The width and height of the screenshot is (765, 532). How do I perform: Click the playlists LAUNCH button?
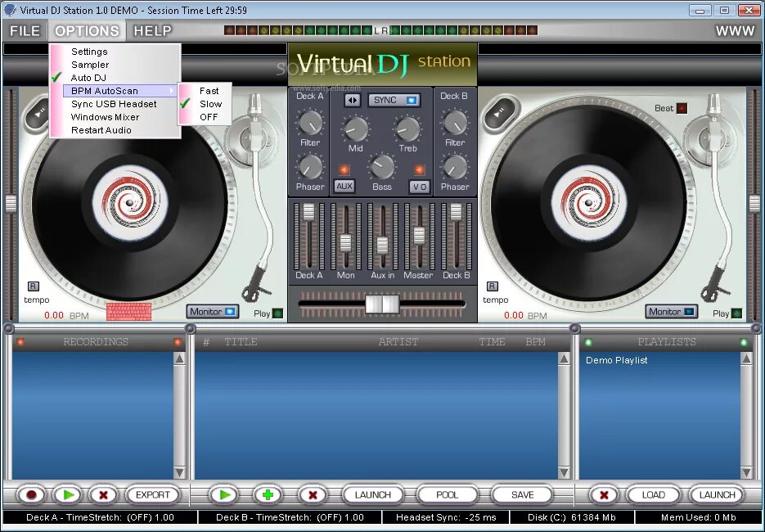[x=717, y=495]
